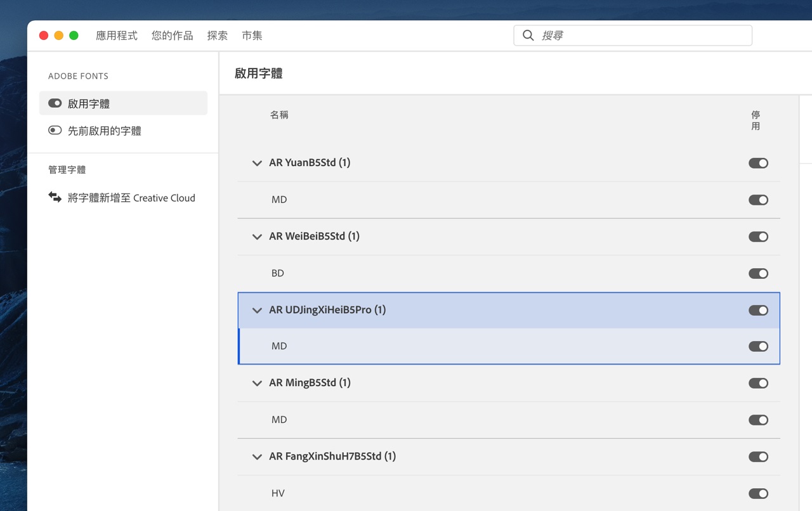Image resolution: width=812 pixels, height=511 pixels.
Task: Click the MD style label under AR UDJingXiHeiB5Pro
Action: tap(279, 346)
